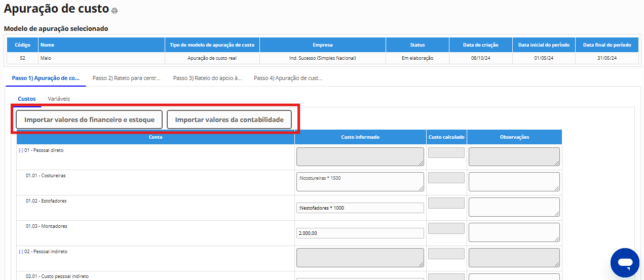Click period end date 31/05/24

coord(607,58)
